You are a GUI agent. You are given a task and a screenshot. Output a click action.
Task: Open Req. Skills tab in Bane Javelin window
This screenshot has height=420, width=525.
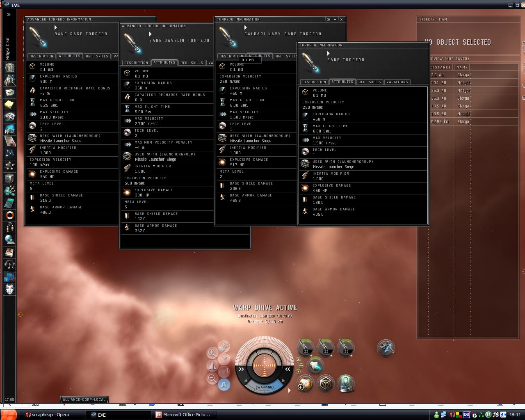(x=192, y=63)
